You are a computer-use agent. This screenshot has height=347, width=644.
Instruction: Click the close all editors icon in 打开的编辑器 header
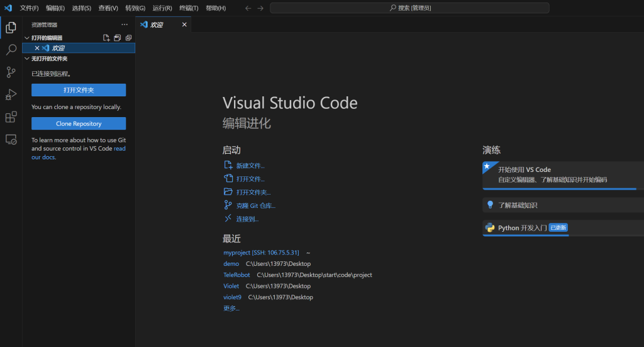pyautogui.click(x=128, y=38)
